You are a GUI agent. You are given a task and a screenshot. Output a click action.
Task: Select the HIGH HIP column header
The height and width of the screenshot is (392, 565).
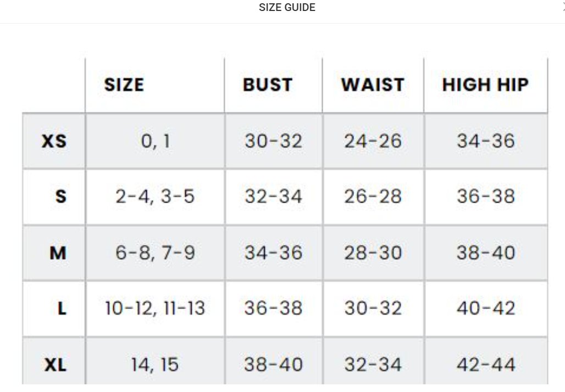485,85
